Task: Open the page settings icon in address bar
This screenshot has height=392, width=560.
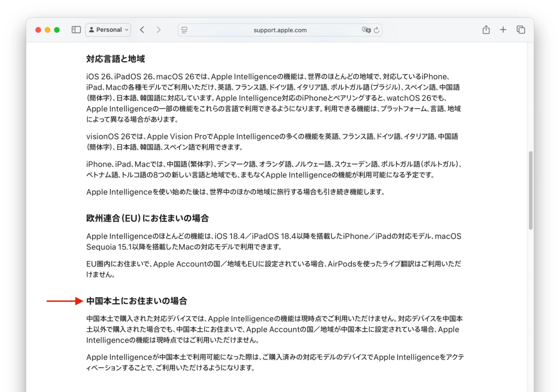Action: 184,30
